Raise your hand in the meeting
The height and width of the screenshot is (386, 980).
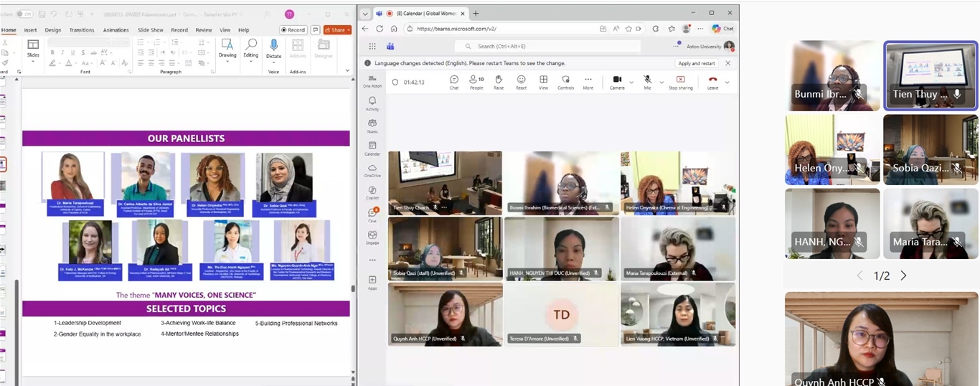click(499, 81)
